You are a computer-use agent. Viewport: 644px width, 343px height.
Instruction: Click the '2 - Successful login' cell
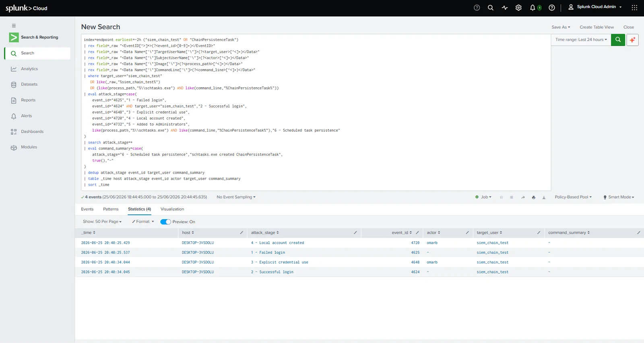click(x=272, y=272)
